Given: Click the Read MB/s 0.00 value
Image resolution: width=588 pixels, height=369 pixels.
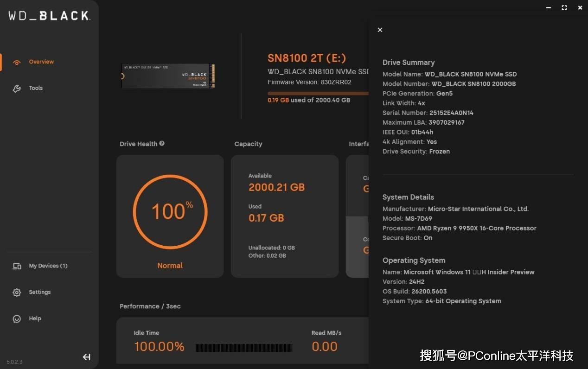Looking at the screenshot, I should (x=325, y=347).
